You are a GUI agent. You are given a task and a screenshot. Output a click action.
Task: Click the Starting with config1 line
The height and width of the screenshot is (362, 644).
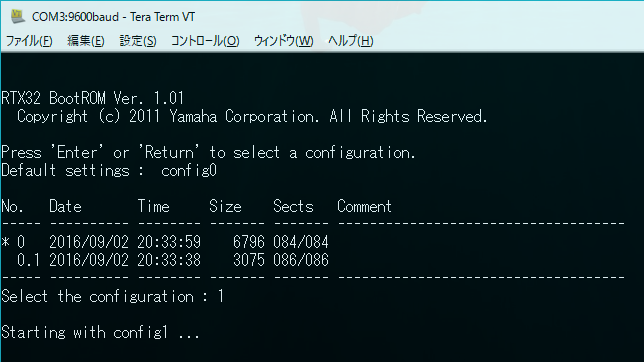[100, 332]
